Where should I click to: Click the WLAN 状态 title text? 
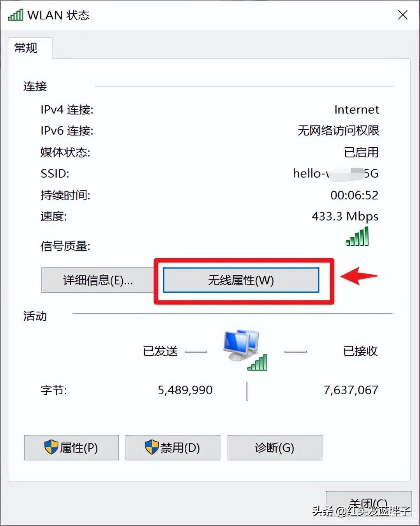click(x=58, y=15)
